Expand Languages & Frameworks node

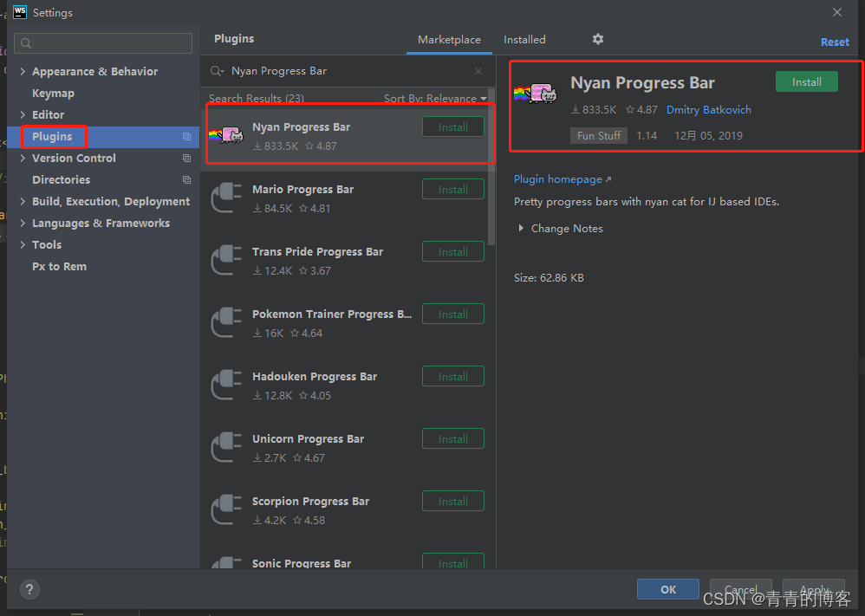click(23, 223)
